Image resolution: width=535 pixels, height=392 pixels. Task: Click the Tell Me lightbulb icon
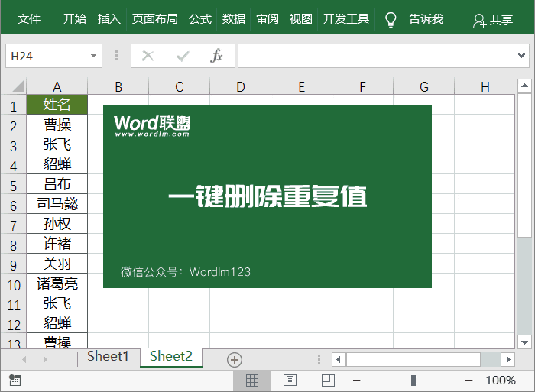[391, 19]
